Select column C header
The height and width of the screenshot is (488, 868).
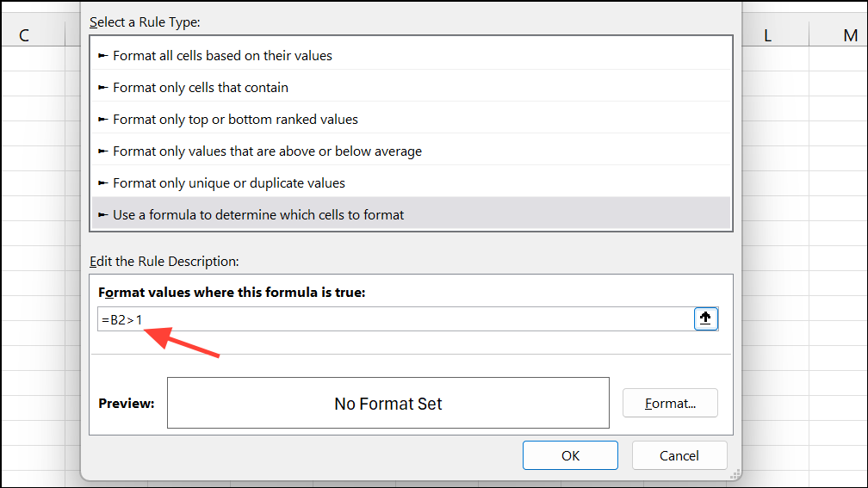click(x=24, y=35)
